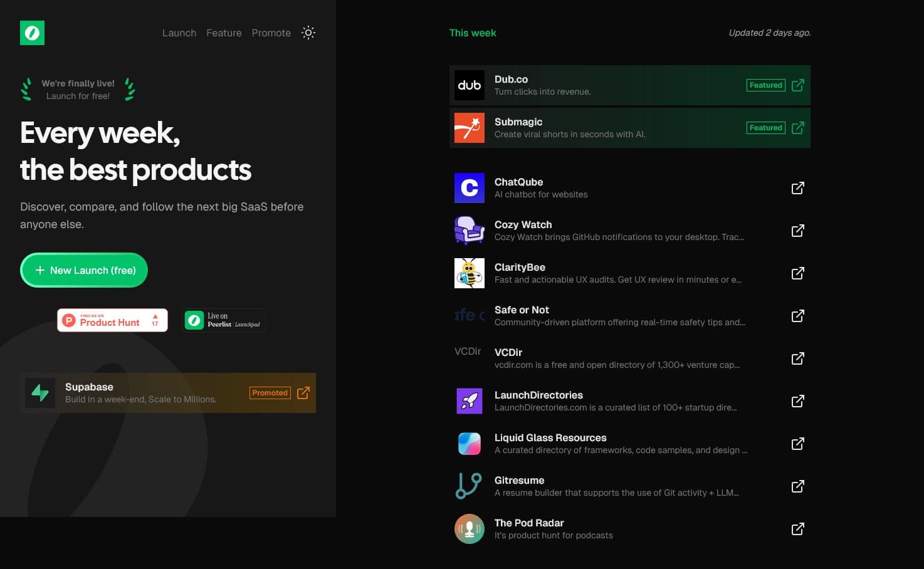924x569 pixels.
Task: Click the Dub.co logo icon
Action: 469,85
